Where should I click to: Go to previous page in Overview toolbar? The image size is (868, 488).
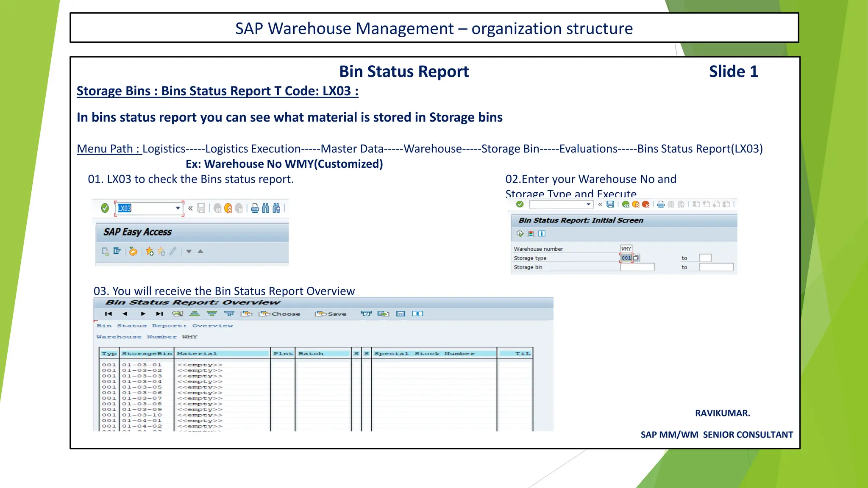(x=125, y=314)
